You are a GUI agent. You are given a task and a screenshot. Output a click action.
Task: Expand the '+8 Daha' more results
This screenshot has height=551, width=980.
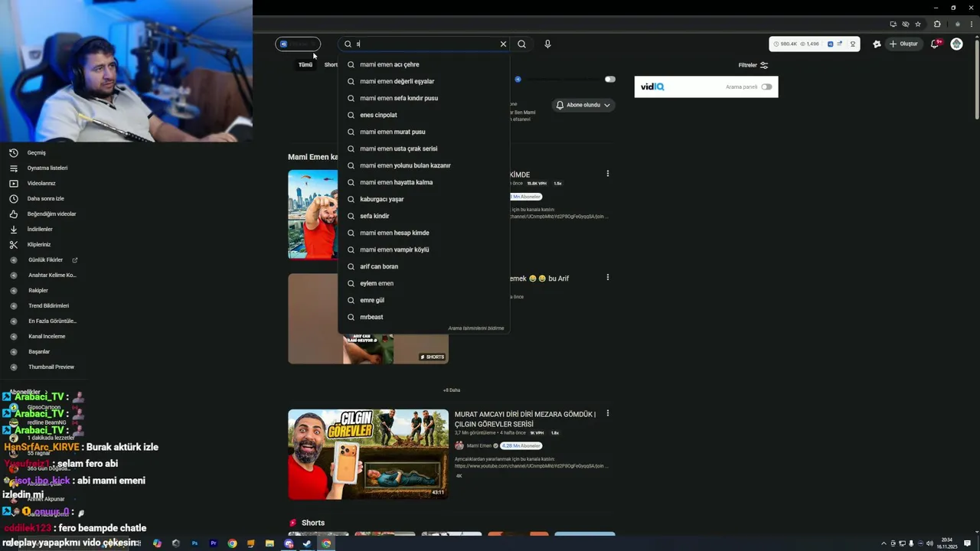coord(452,390)
